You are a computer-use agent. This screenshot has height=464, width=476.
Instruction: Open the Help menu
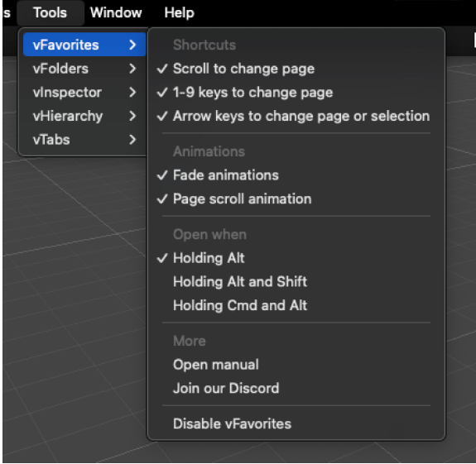pos(179,12)
